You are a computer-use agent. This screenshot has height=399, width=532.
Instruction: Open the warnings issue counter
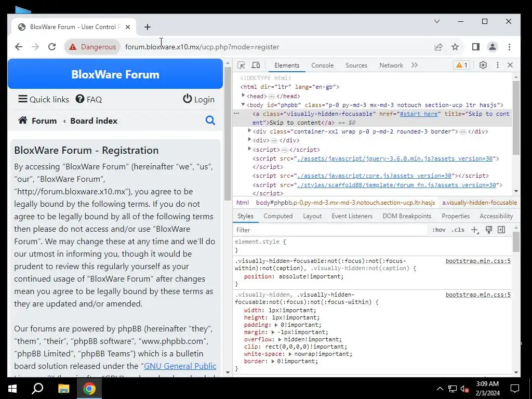(461, 65)
